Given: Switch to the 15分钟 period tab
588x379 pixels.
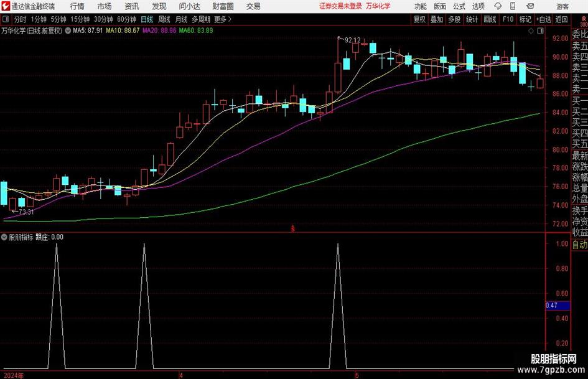Looking at the screenshot, I should (x=80, y=19).
